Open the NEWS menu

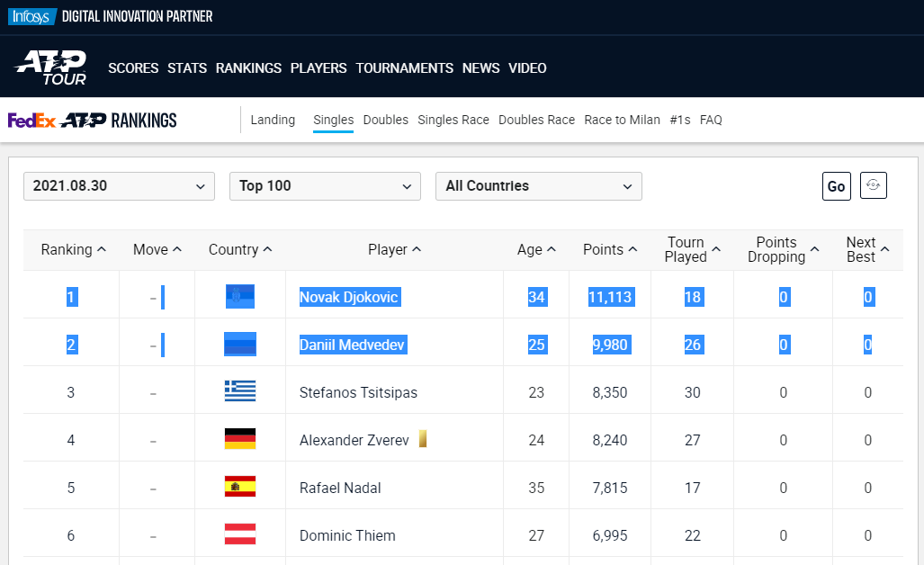(480, 68)
